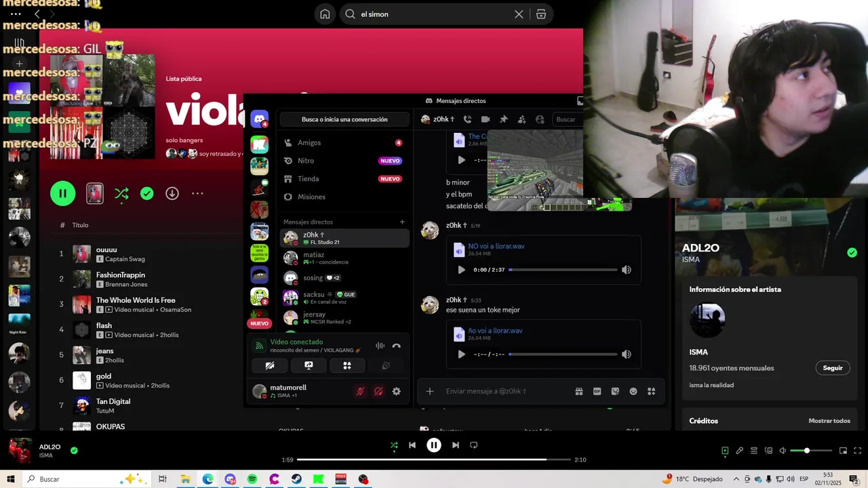Toggle screen share in voice panel
Viewport: 868px width, 488px height.
click(308, 365)
